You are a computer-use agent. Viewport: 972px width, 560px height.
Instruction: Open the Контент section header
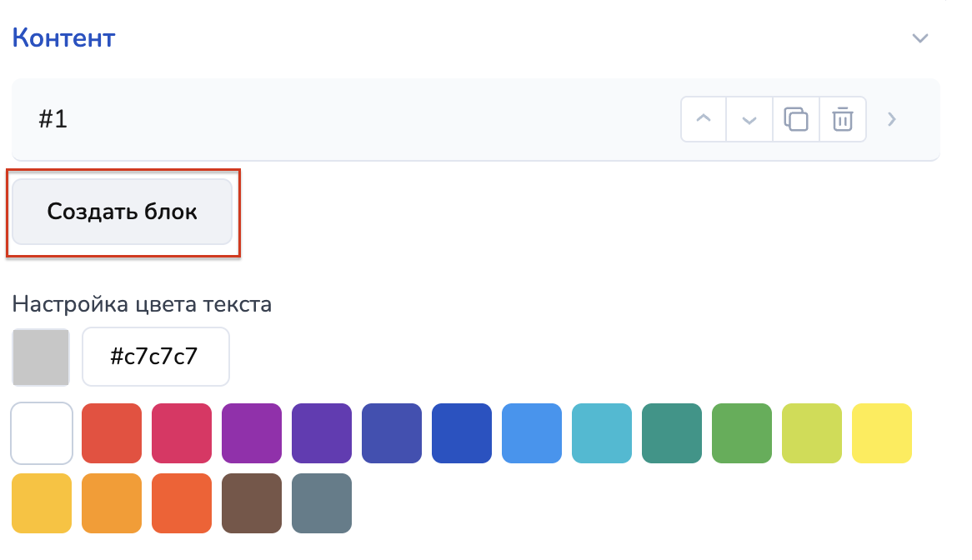(x=63, y=38)
